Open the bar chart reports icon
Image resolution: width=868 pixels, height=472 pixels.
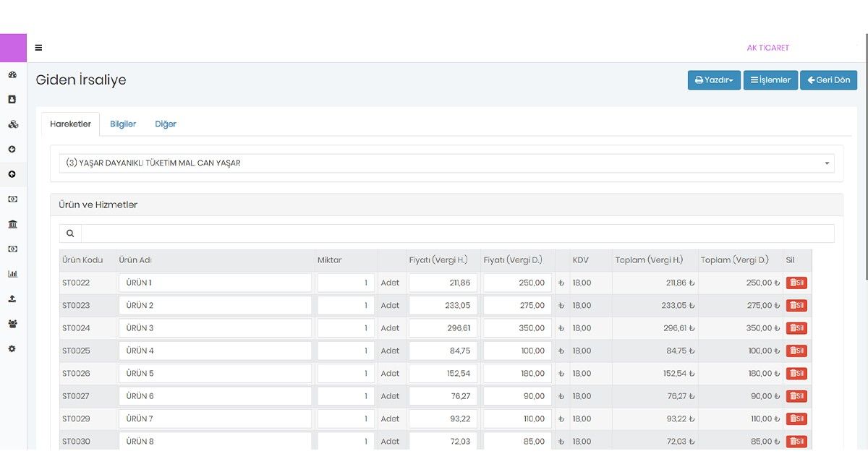coord(12,274)
